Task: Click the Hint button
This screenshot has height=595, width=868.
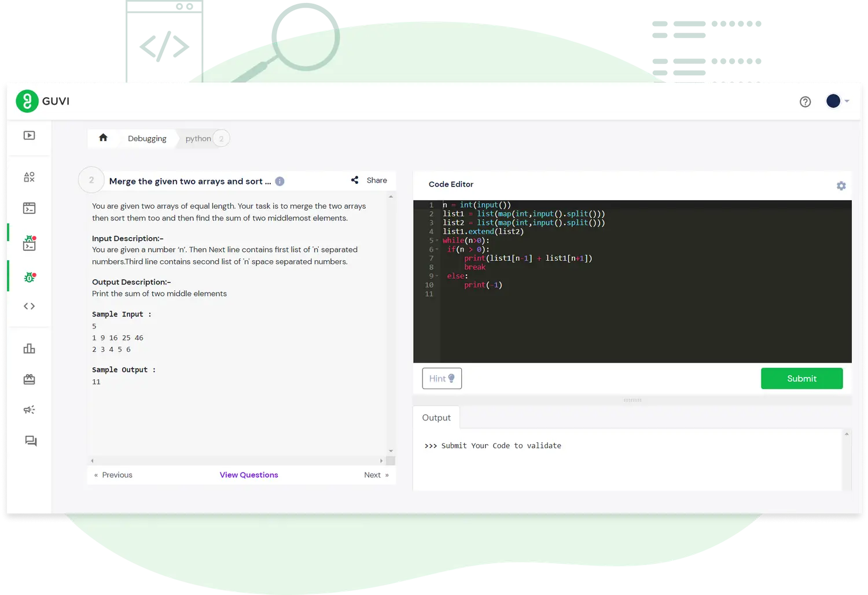Action: tap(442, 378)
